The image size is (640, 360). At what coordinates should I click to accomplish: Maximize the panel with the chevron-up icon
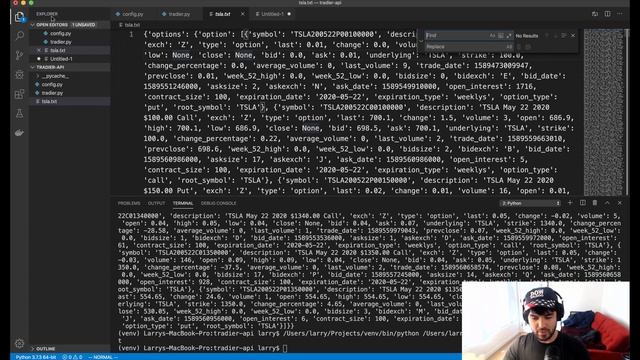(607, 203)
